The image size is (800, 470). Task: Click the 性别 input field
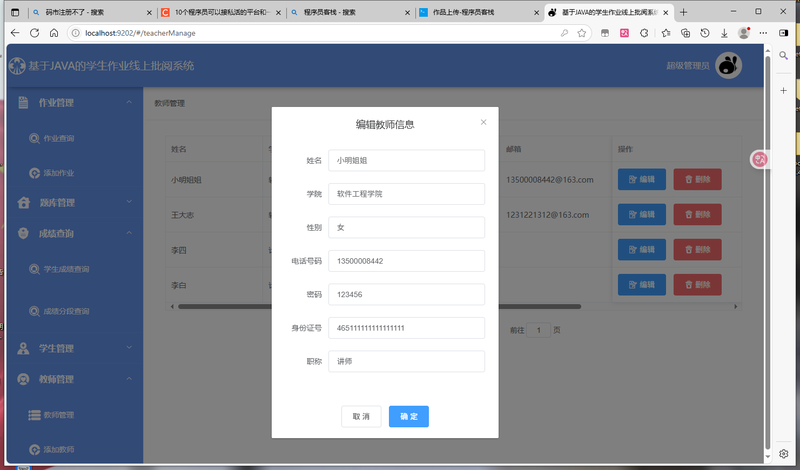[406, 228]
